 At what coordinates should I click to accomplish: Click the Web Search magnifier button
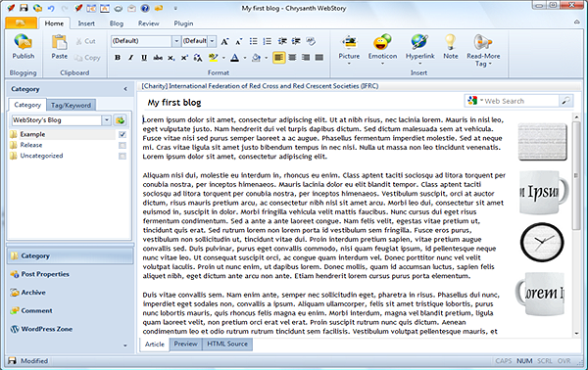pos(565,101)
